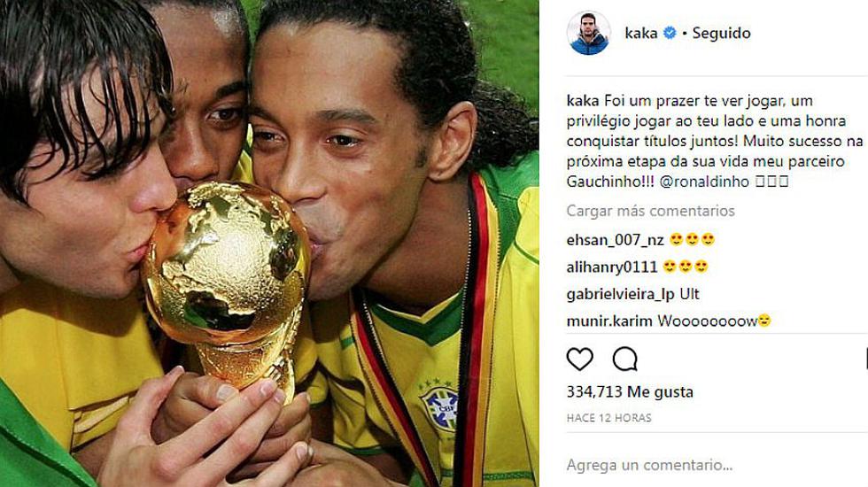Focus the Agrega un comentario field
868x487 pixels.
(714, 465)
